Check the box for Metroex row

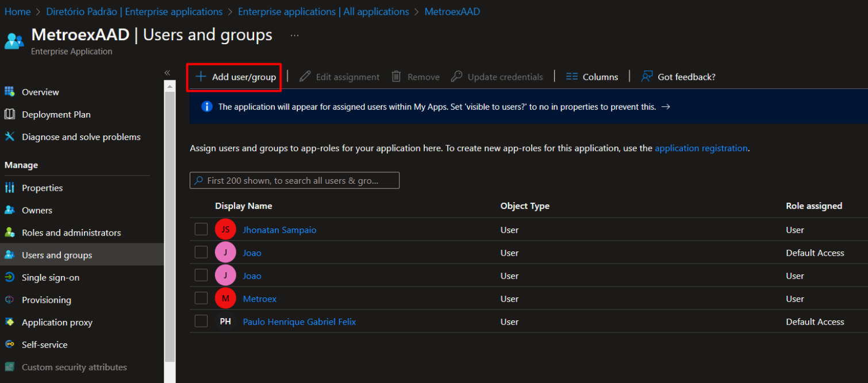pos(201,299)
